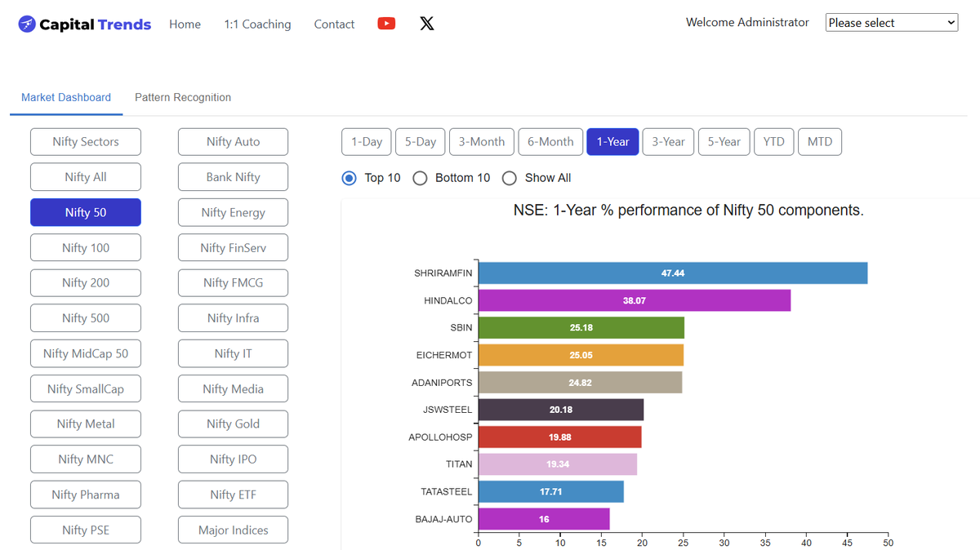980x550 pixels.
Task: Select the Nifty All button
Action: (x=86, y=177)
